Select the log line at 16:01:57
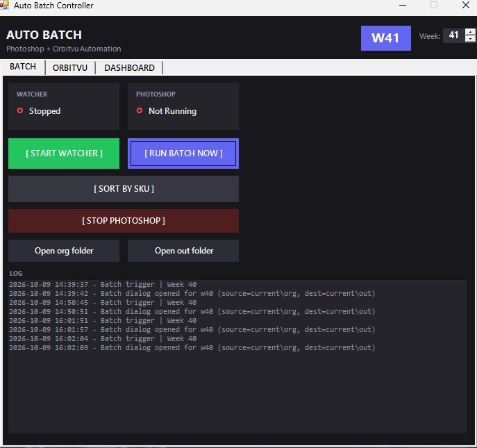 coord(192,329)
